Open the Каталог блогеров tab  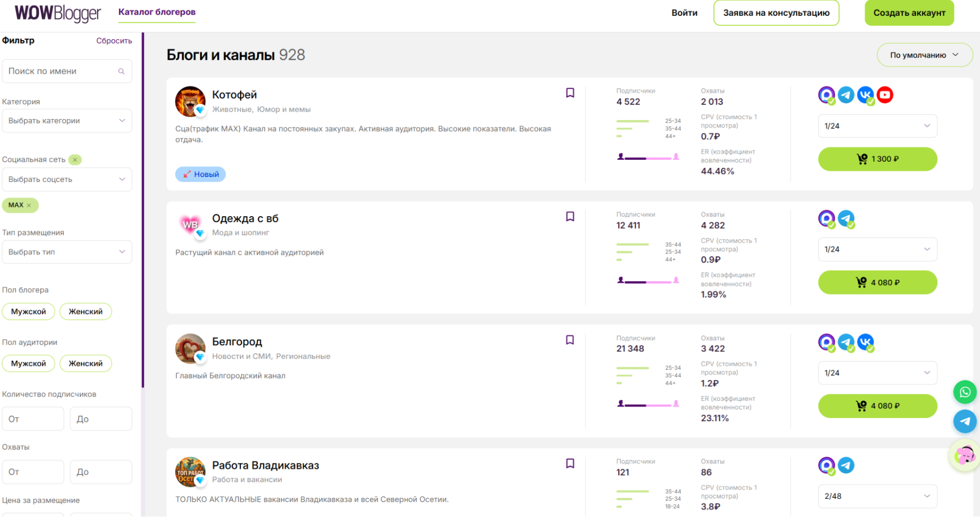[157, 12]
